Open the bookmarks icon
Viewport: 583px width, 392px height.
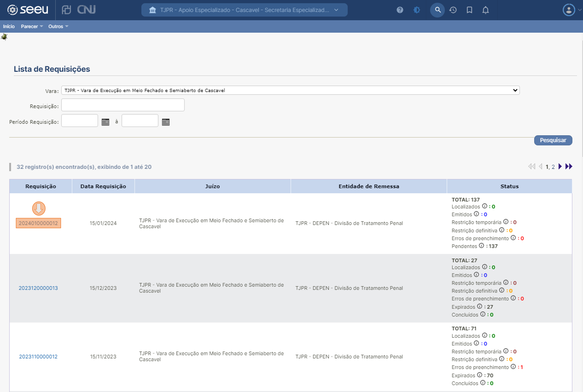469,10
